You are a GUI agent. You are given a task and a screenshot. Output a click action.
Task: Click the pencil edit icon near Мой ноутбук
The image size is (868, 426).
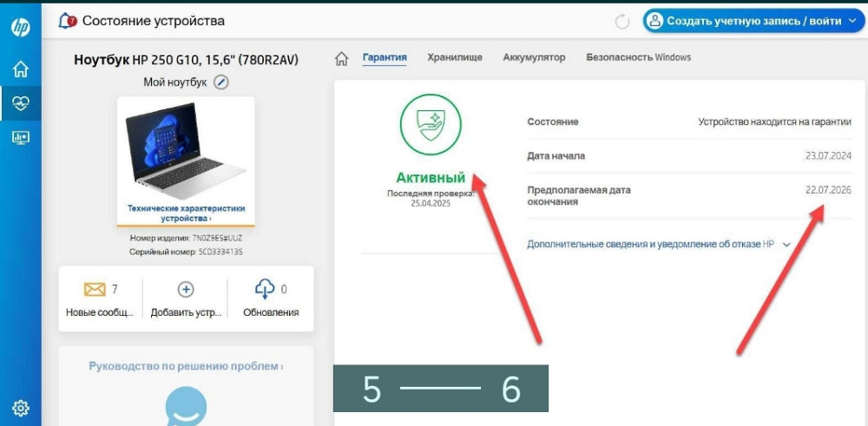220,82
